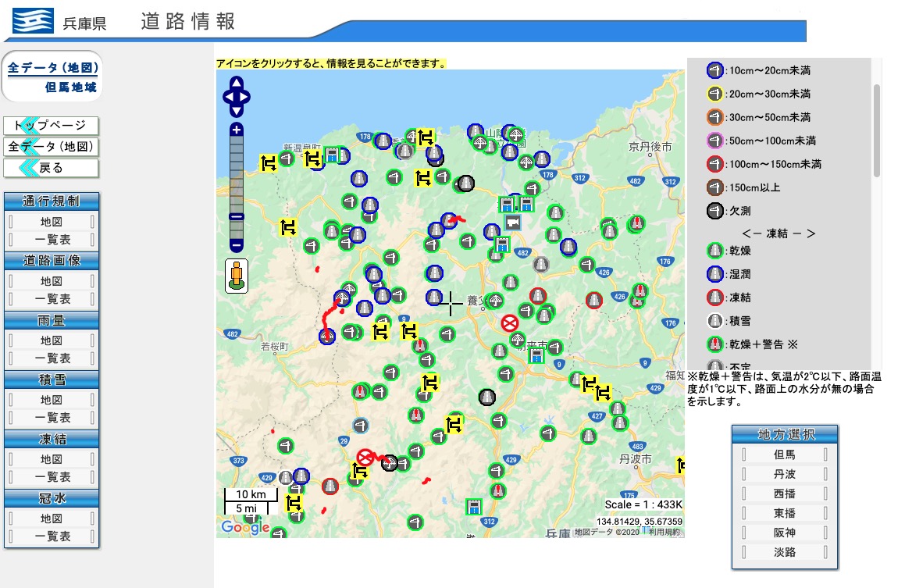Viewport: 905px width, 588px height.
Task: Zoom in with the map plus button
Action: coord(237,130)
